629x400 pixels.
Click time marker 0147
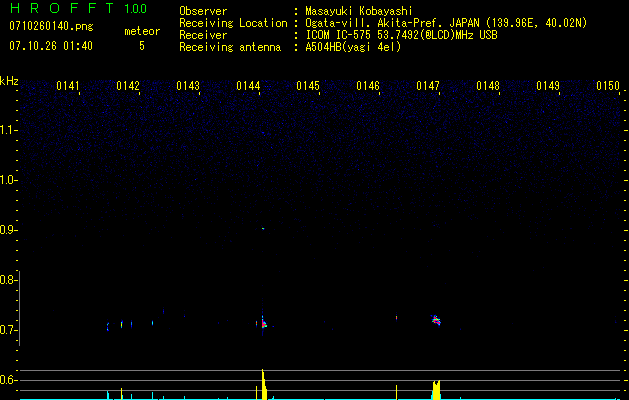(x=428, y=86)
